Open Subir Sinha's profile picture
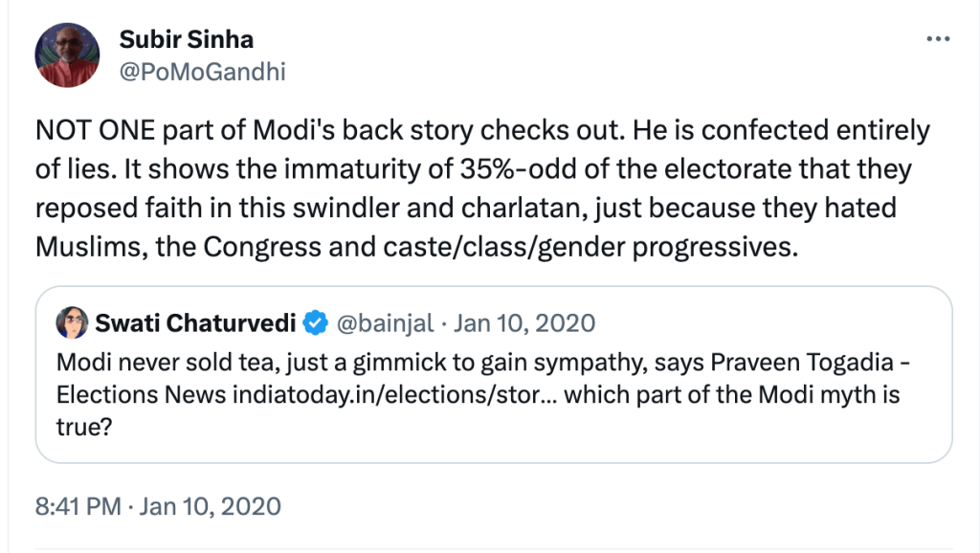 point(67,55)
